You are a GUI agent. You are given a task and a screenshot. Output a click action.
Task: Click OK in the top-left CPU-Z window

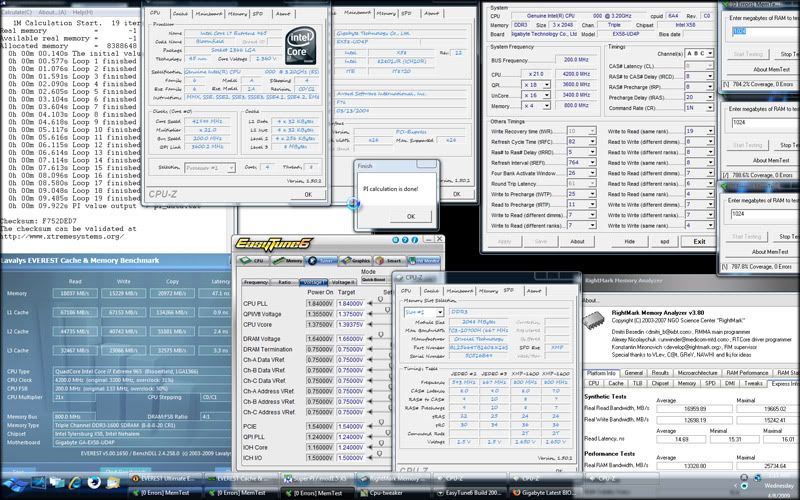[x=308, y=194]
